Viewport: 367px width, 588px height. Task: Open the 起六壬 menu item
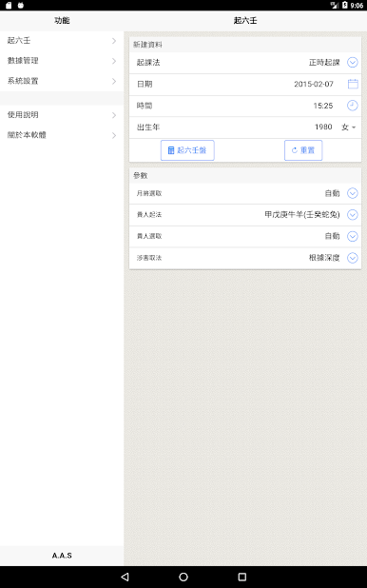click(x=62, y=41)
